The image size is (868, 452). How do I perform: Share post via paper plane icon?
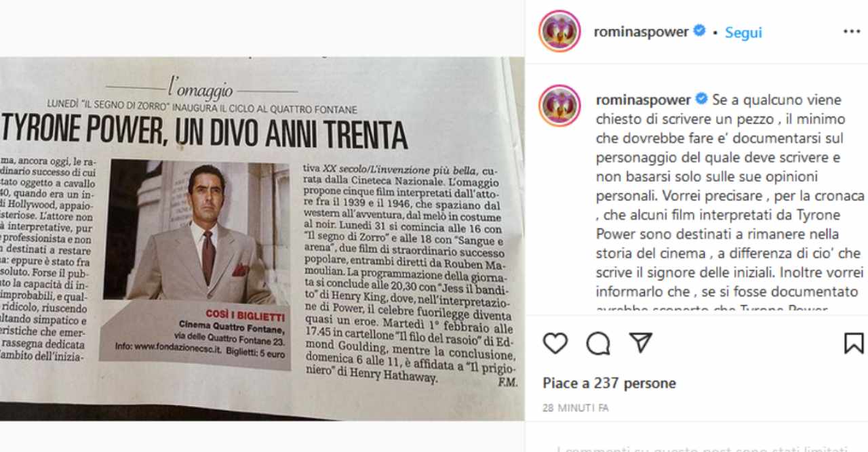click(x=640, y=343)
